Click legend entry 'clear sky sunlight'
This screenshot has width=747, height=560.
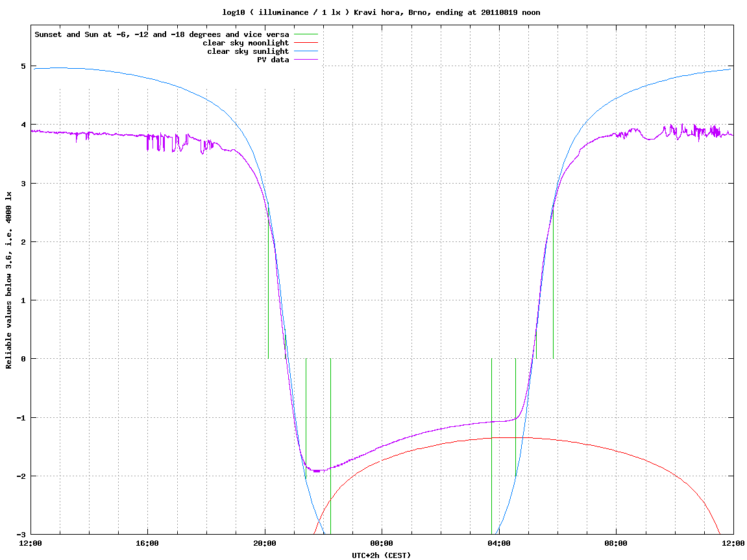pos(248,51)
